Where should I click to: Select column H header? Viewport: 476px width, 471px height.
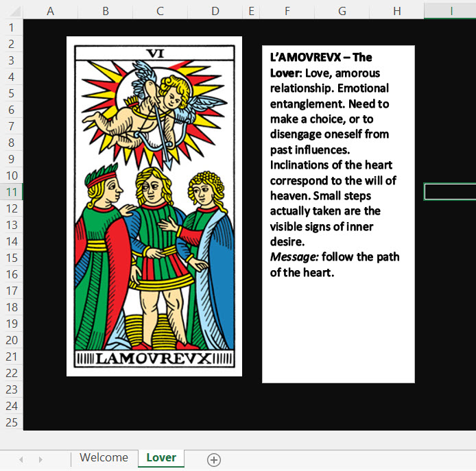point(396,11)
